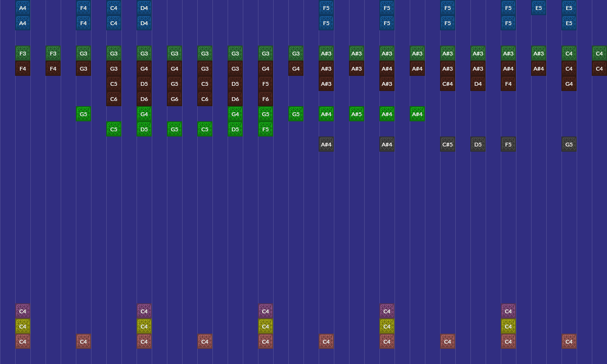Click the first brown D5 note
607x364 pixels.
tap(144, 83)
